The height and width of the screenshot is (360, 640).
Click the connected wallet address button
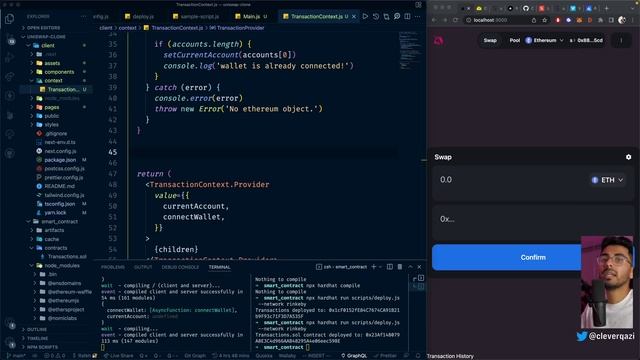(586, 40)
